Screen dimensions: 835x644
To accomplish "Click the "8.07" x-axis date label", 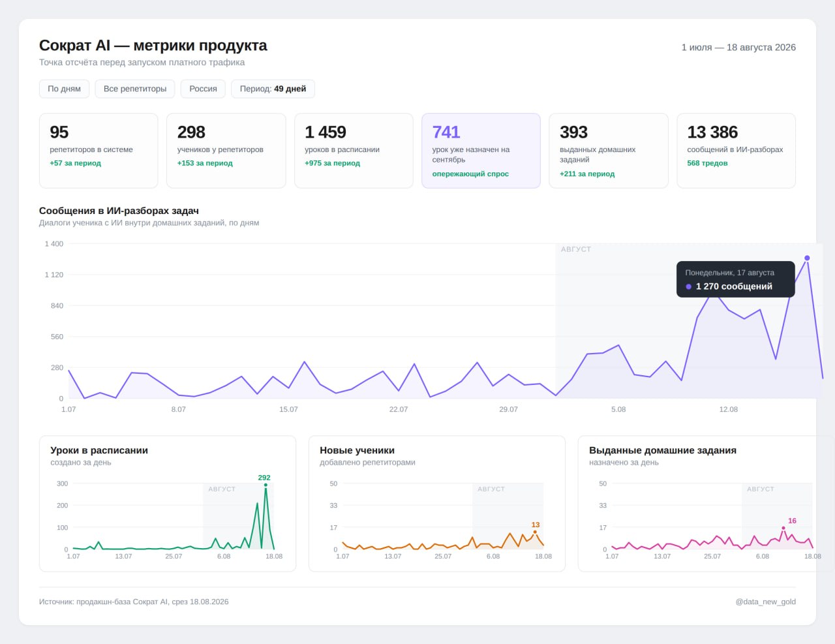I will [x=178, y=410].
